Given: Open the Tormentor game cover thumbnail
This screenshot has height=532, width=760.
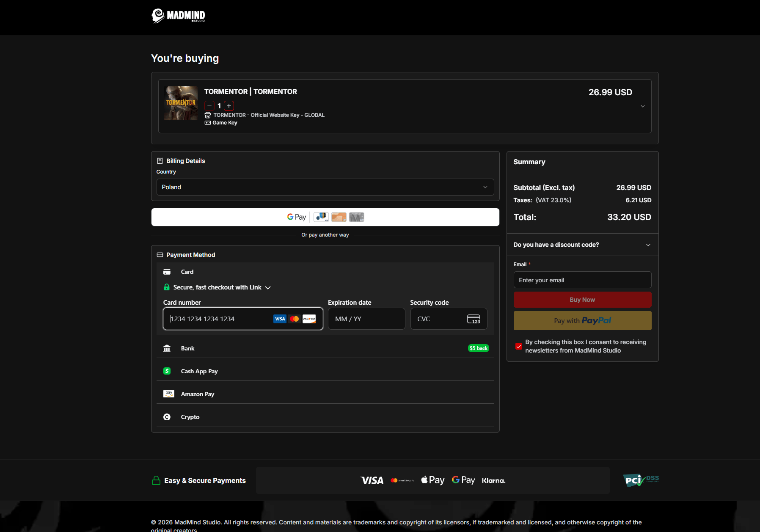Looking at the screenshot, I should coord(181,103).
